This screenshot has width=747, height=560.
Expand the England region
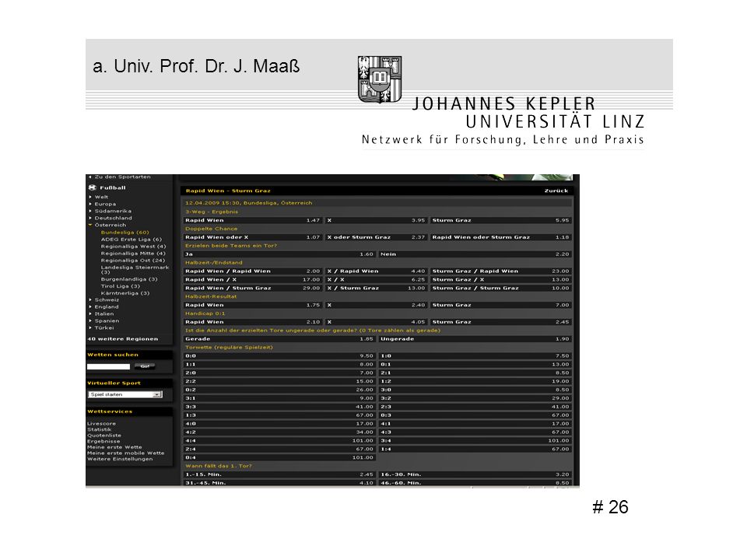coord(107,306)
